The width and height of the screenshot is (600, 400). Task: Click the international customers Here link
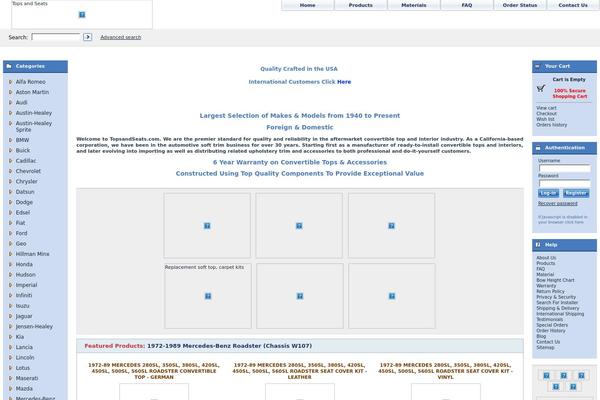pos(344,82)
